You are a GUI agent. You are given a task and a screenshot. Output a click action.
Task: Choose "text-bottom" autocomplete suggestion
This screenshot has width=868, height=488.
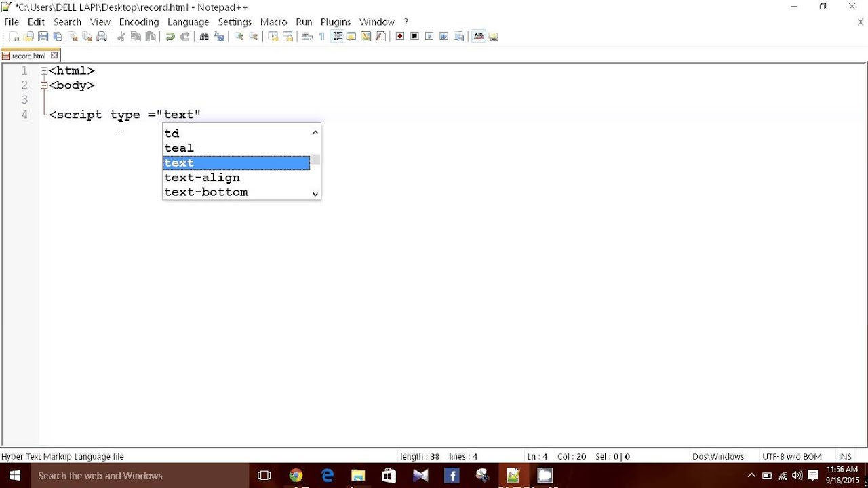(x=236, y=192)
